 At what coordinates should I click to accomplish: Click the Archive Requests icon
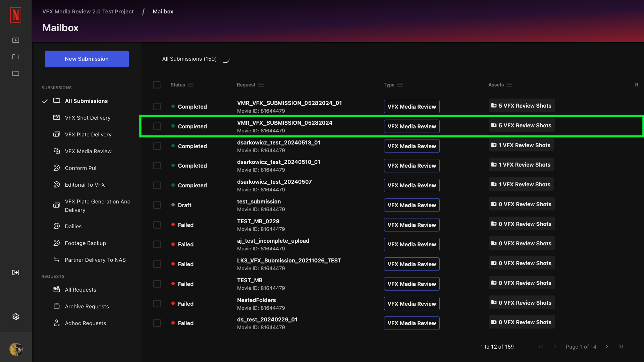tap(57, 306)
